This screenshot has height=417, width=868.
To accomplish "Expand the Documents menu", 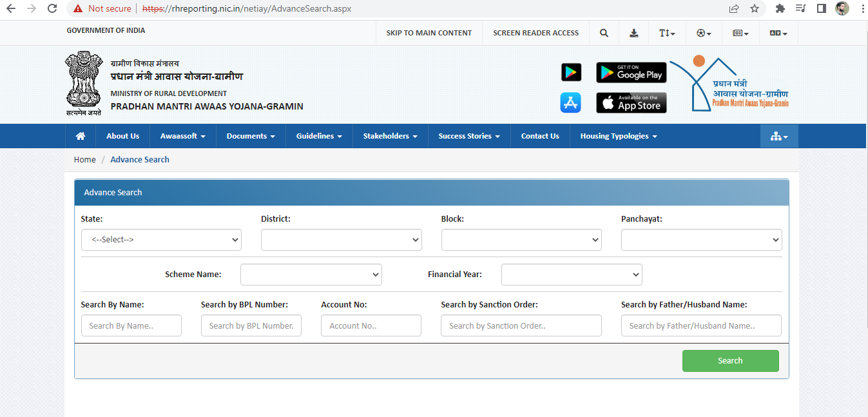I will coord(251,136).
